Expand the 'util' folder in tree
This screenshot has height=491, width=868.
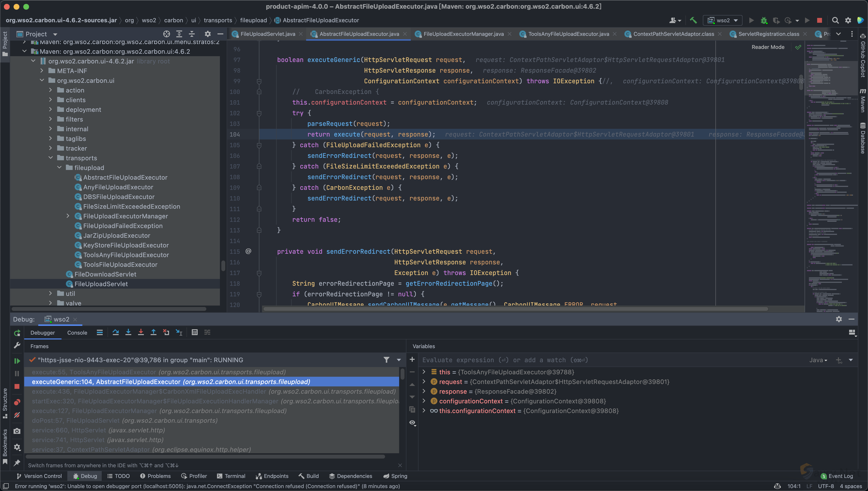[51, 293]
